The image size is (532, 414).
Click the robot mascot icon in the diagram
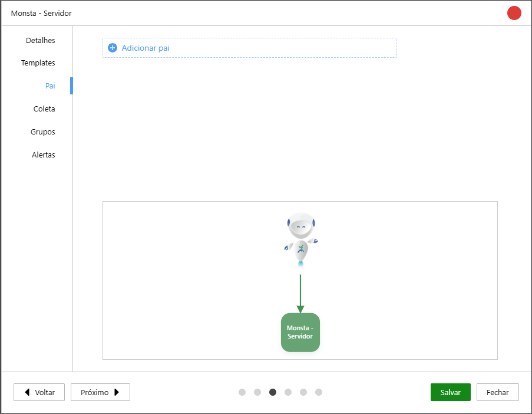[300, 239]
